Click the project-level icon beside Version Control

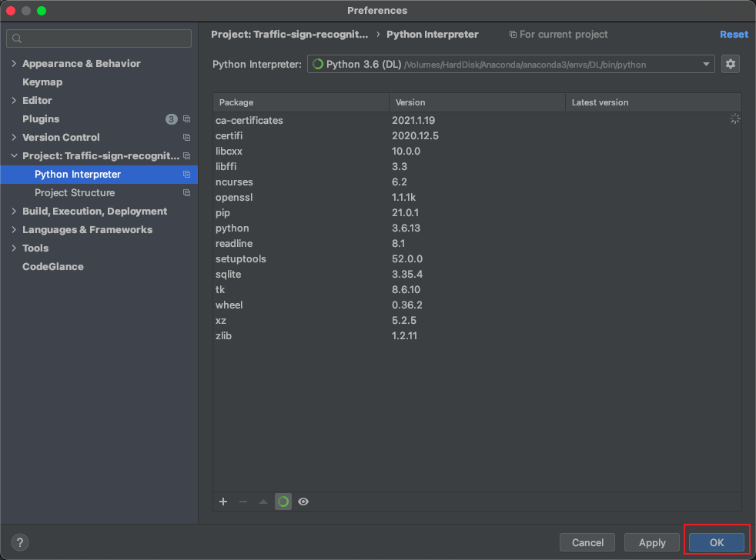click(x=186, y=138)
